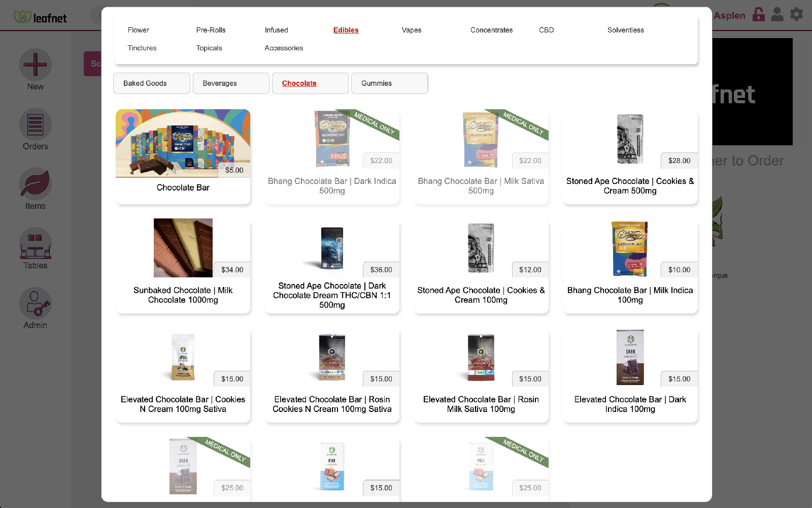Image resolution: width=812 pixels, height=508 pixels.
Task: Select the Beverages subcategory button
Action: point(231,83)
